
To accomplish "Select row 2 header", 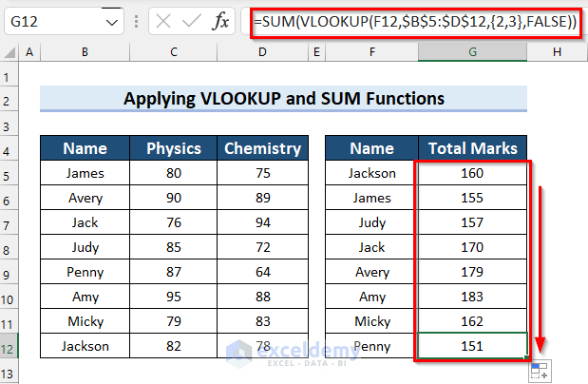I will (x=9, y=101).
